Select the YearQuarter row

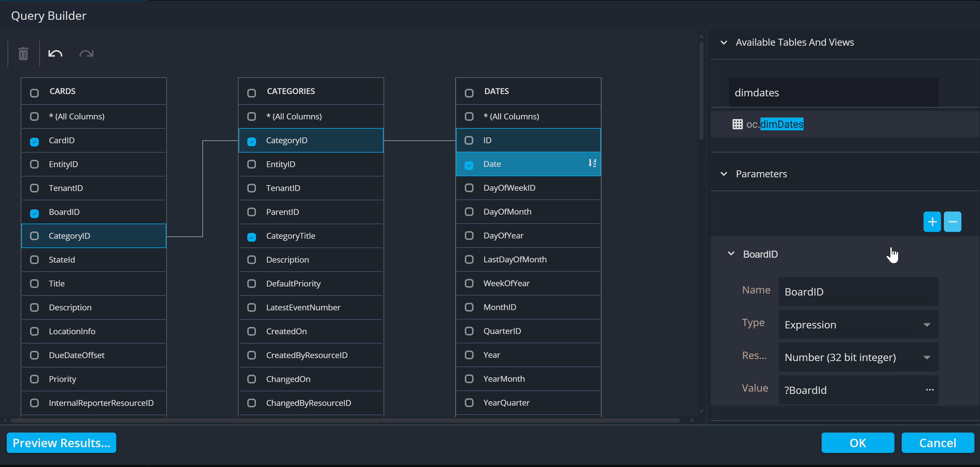(x=528, y=403)
